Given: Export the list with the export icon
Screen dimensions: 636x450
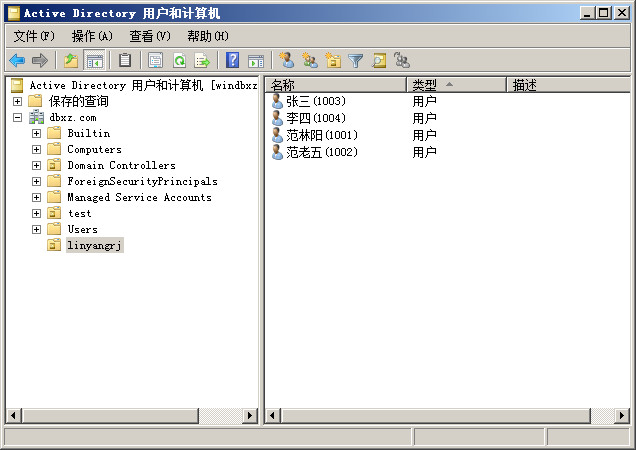Looking at the screenshot, I should click(x=202, y=61).
